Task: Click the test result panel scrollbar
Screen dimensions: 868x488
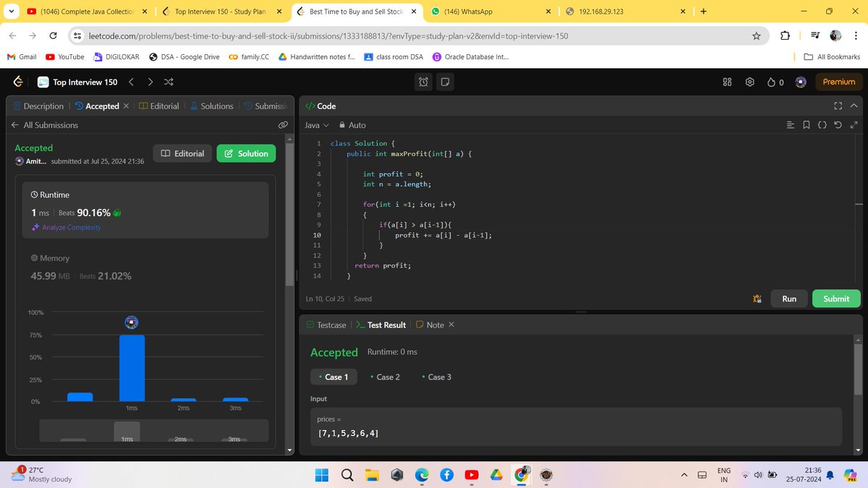Action: 858,369
